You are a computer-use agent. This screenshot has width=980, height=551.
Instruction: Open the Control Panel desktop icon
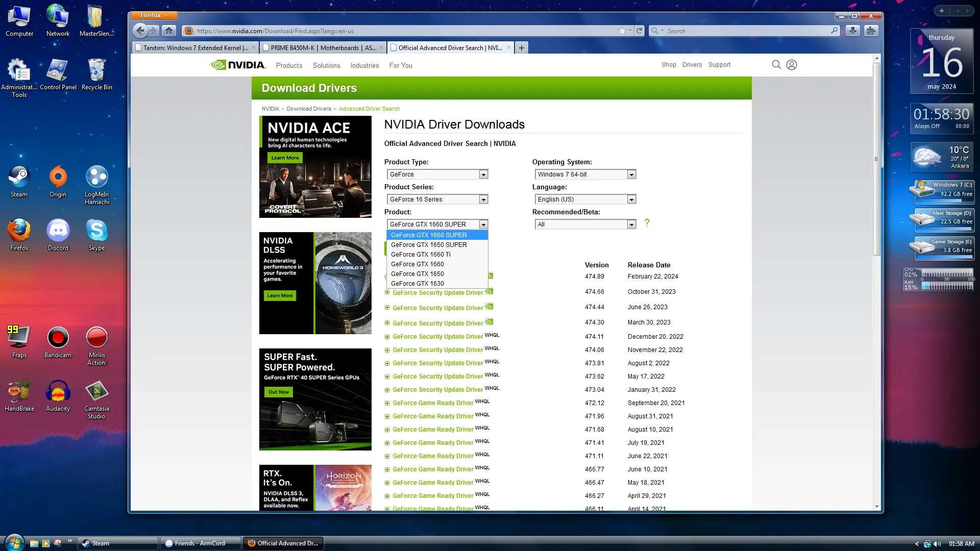(x=58, y=74)
